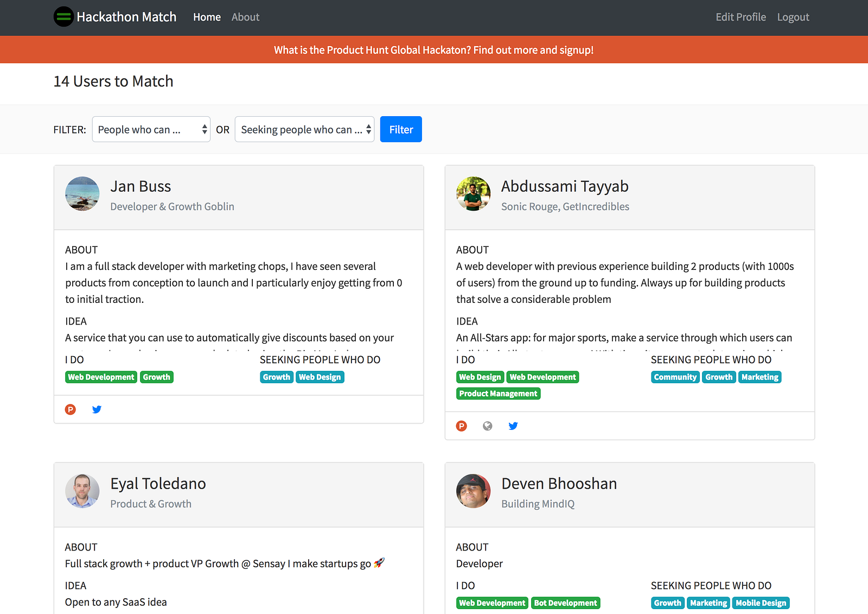Screen dimensions: 868x614
Task: Click 'Open to any SaaS idea' text
Action: [x=116, y=602]
